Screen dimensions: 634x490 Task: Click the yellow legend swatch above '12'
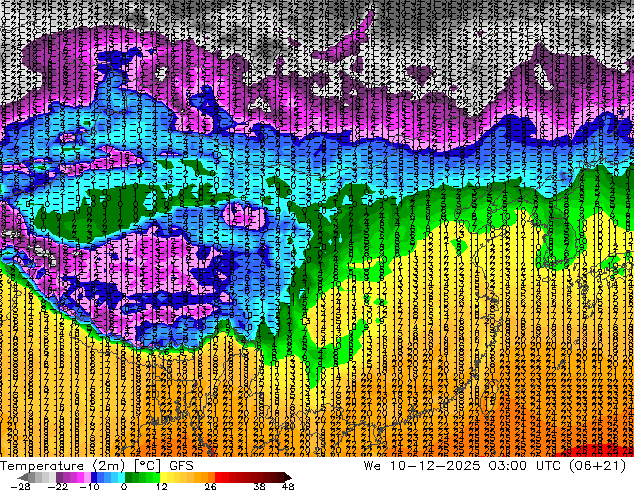point(163,477)
